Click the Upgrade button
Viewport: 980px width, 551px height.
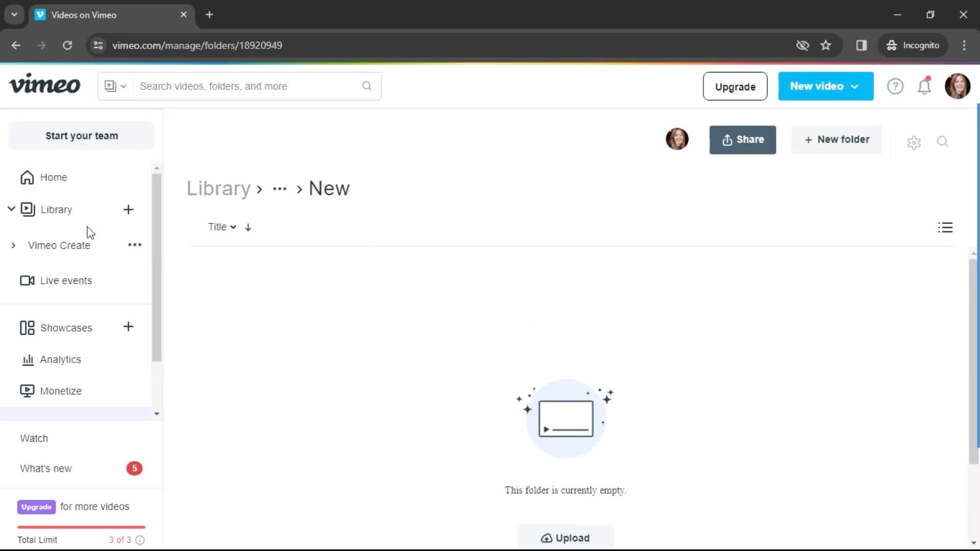pyautogui.click(x=735, y=86)
